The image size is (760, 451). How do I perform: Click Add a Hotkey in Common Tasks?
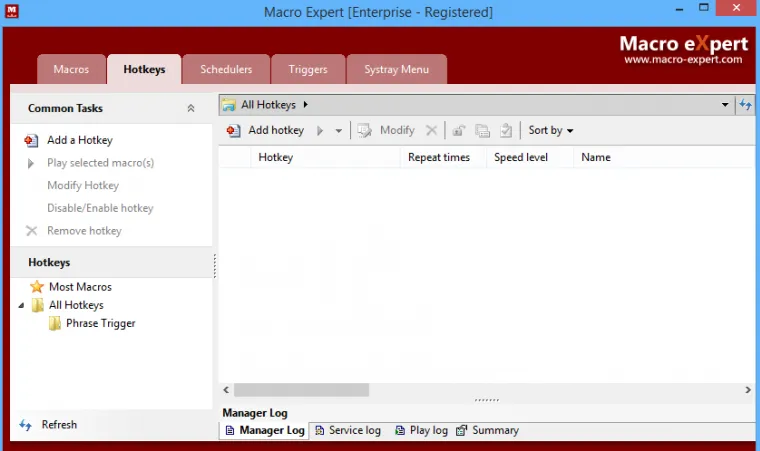pyautogui.click(x=79, y=140)
